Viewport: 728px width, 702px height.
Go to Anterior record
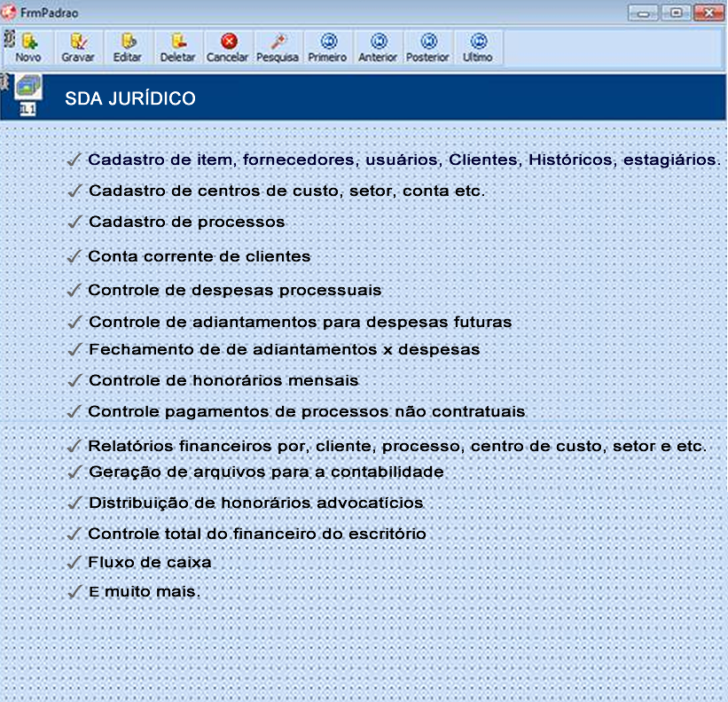click(x=378, y=48)
